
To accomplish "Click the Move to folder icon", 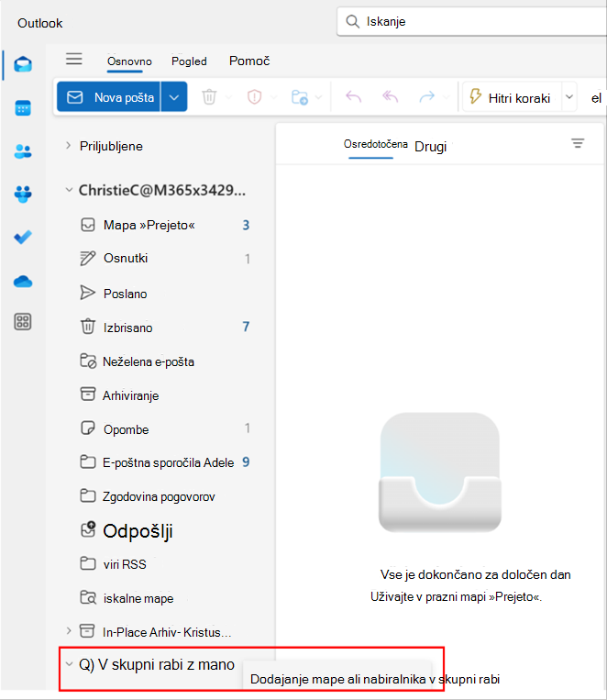I will [300, 97].
